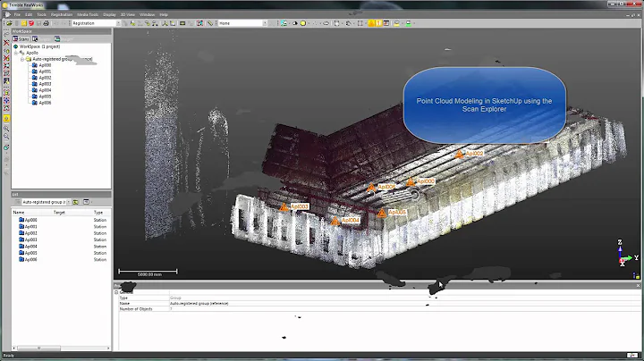Click the axis frame toolbar icon
The image size is (644, 361).
165,23
